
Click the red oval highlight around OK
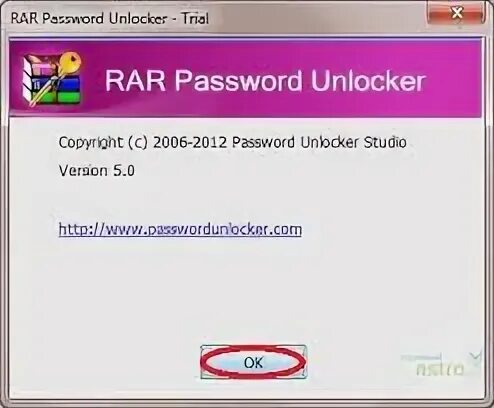pos(253,362)
